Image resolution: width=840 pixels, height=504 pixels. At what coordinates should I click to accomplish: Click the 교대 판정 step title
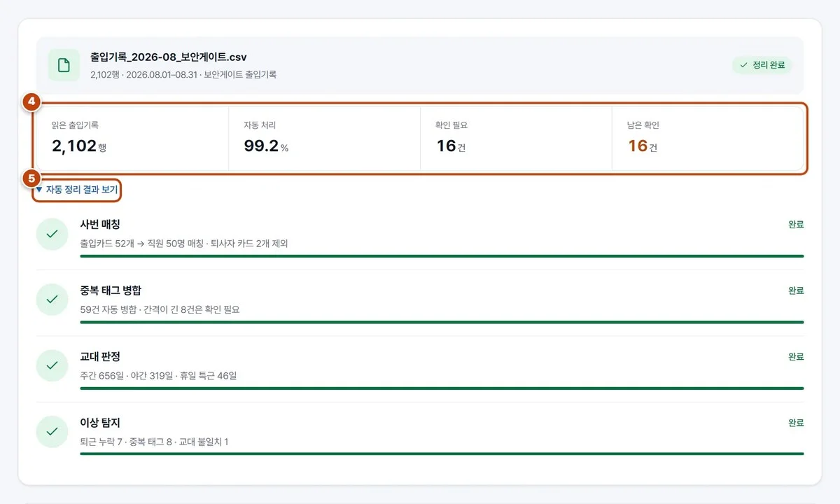(x=100, y=356)
